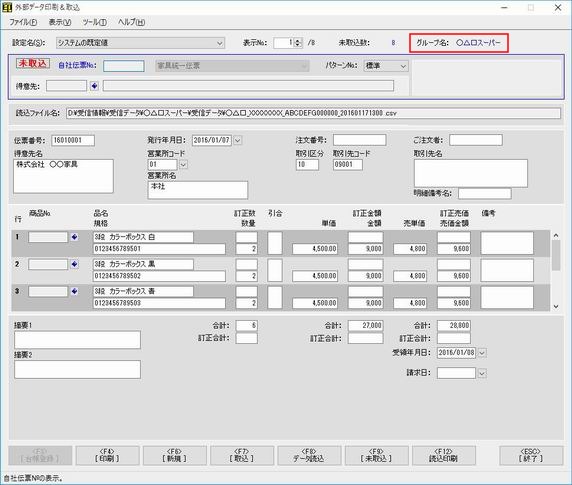Click the 数量 合計 field showing 6

coord(247,325)
